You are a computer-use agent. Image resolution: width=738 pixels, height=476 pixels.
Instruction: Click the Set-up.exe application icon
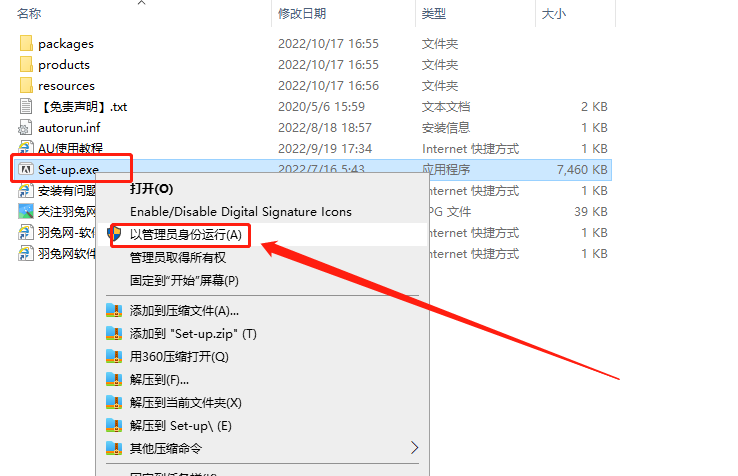pos(26,170)
